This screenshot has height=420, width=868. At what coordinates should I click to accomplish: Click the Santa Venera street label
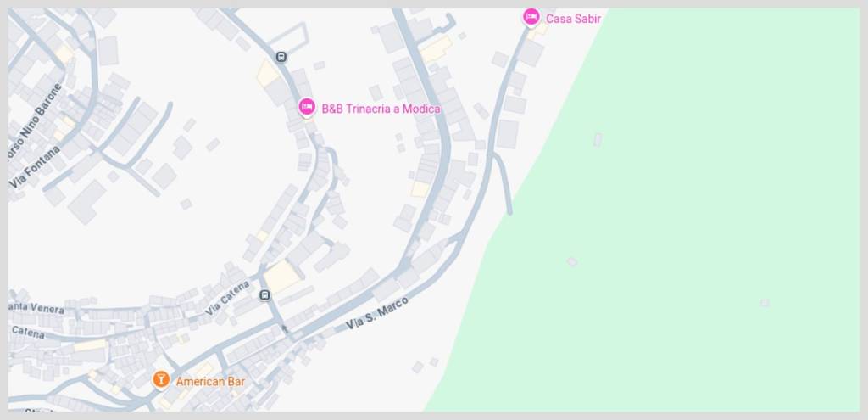[x=36, y=309]
